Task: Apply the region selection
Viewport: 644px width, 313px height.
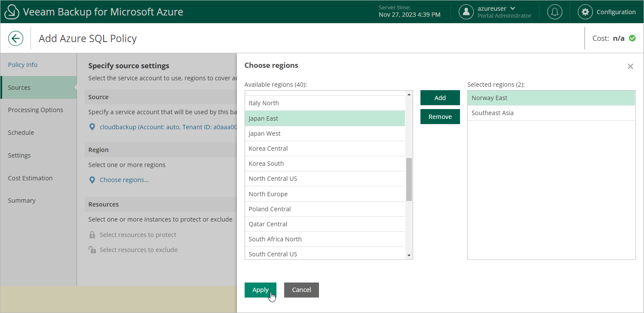Action: 261,290
